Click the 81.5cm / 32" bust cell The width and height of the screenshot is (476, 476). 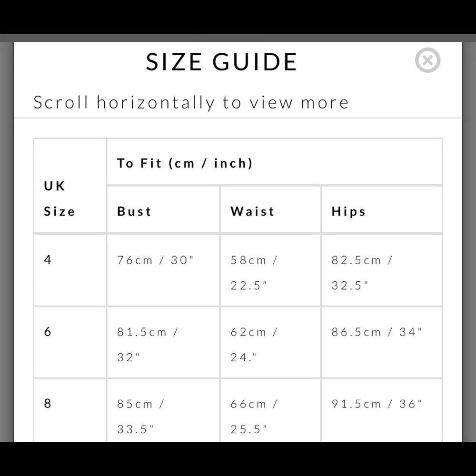148,344
